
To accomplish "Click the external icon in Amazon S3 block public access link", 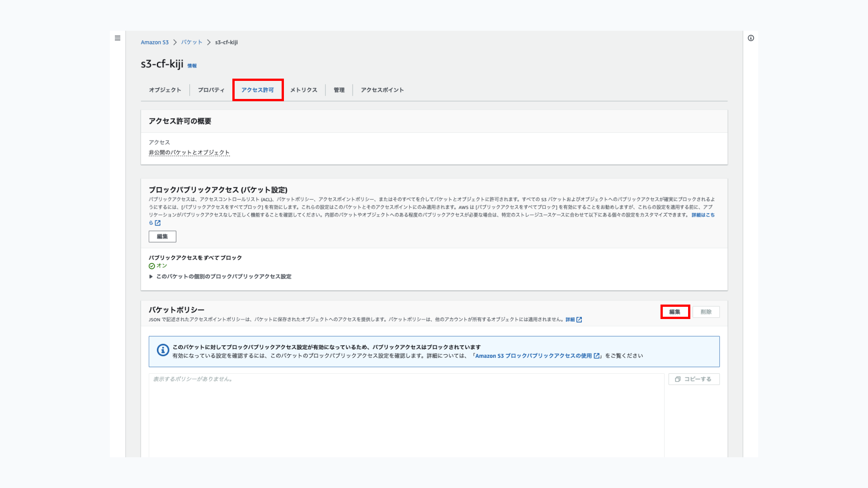I will [x=597, y=356].
